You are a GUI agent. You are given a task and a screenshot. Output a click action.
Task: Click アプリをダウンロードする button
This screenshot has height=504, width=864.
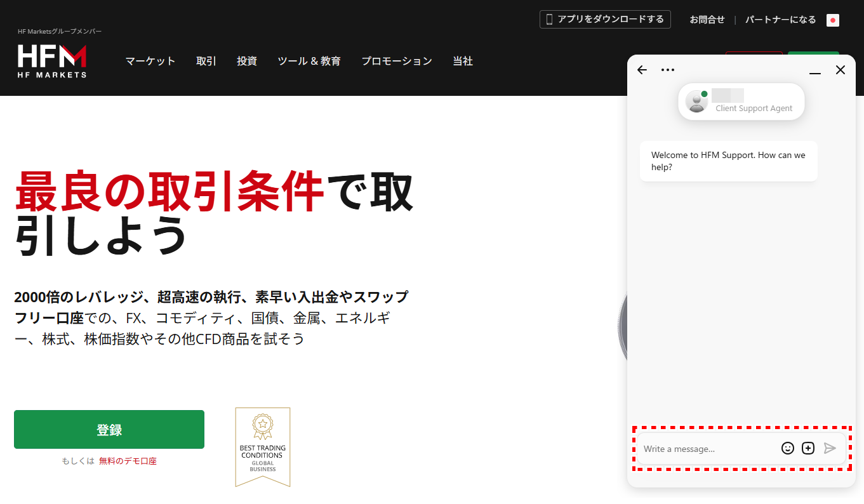click(x=605, y=19)
